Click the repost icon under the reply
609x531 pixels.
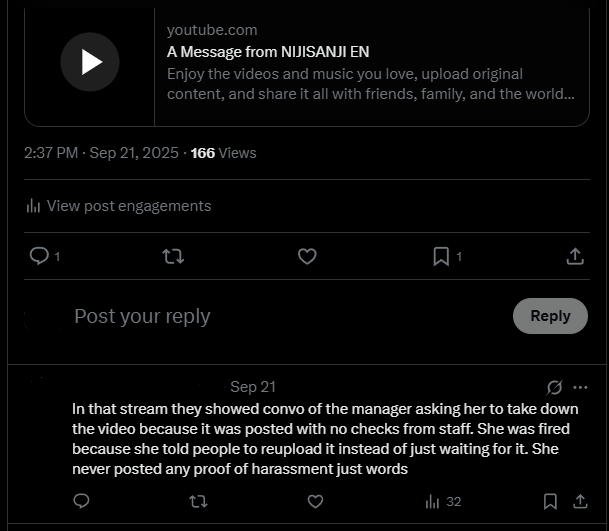click(x=198, y=501)
